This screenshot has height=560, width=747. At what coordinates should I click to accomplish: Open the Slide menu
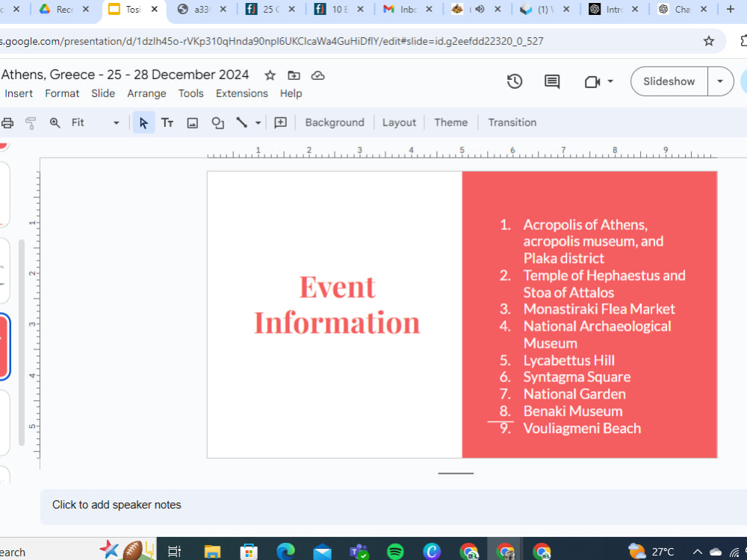(x=103, y=93)
